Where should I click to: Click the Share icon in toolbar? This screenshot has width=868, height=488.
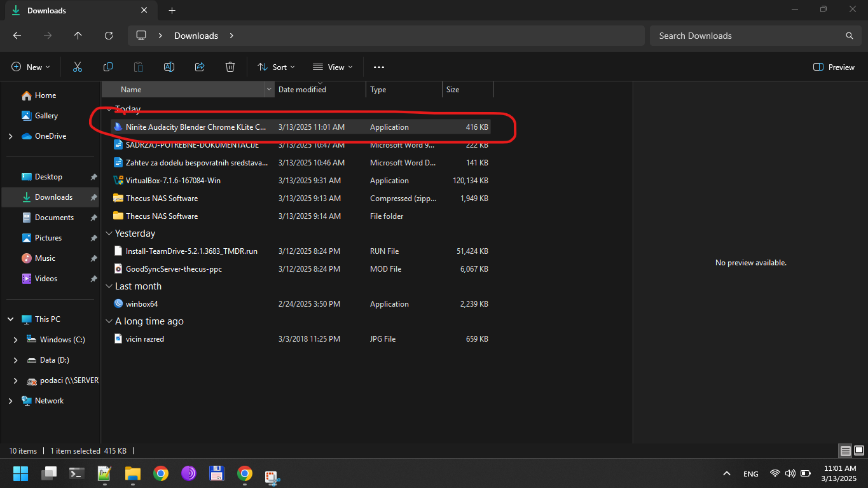(x=200, y=67)
